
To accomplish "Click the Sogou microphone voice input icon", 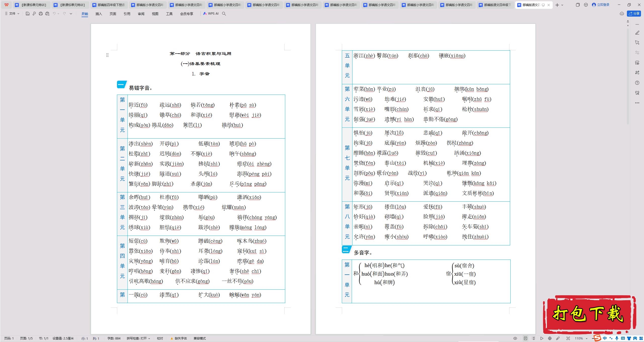I will tap(617, 338).
